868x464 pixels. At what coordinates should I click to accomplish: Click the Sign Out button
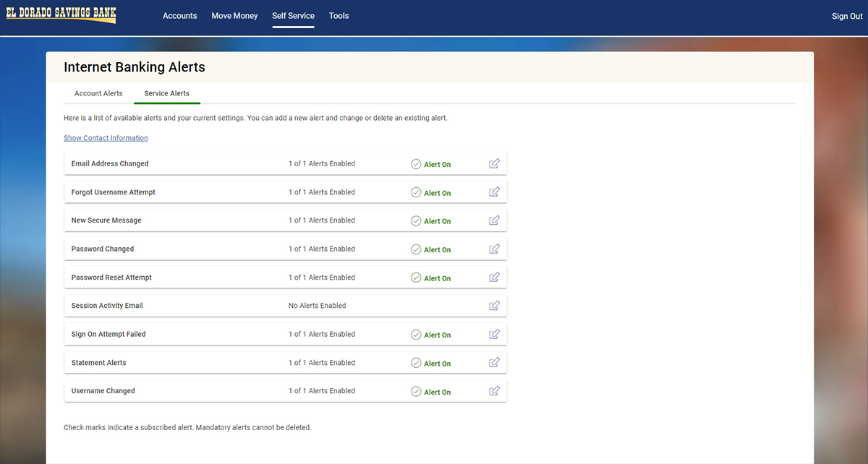point(846,16)
